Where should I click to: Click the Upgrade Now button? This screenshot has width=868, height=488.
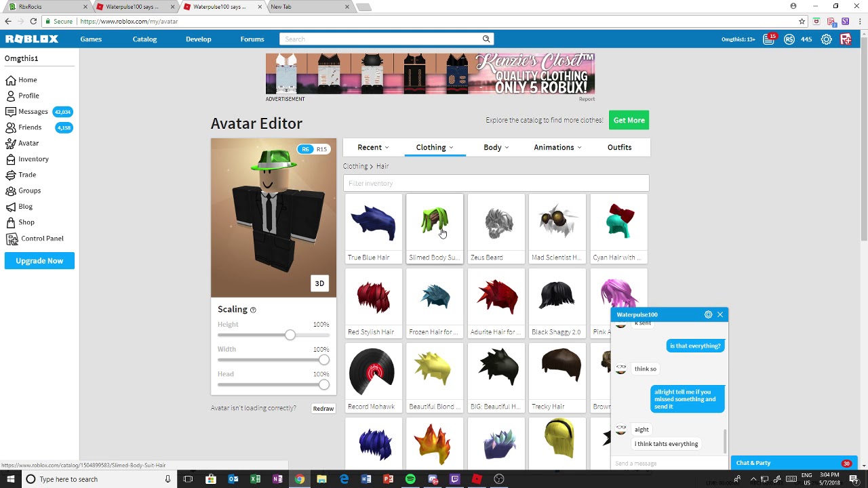(39, 261)
